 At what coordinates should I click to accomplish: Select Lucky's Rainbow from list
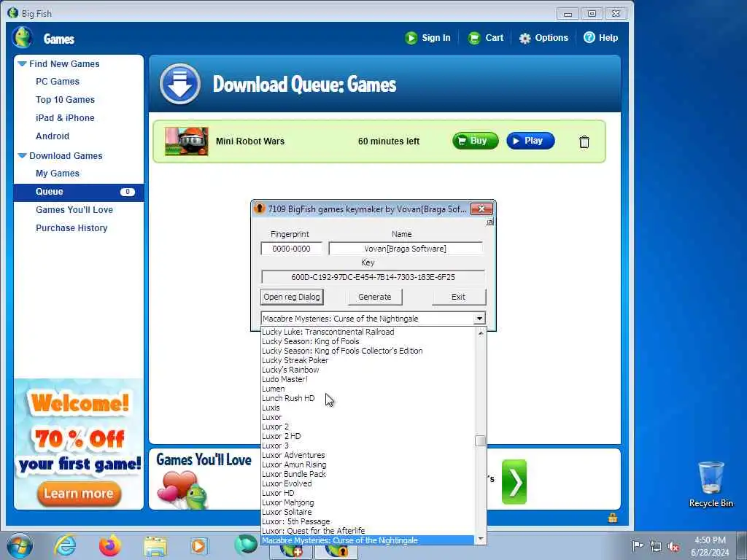[368, 370]
